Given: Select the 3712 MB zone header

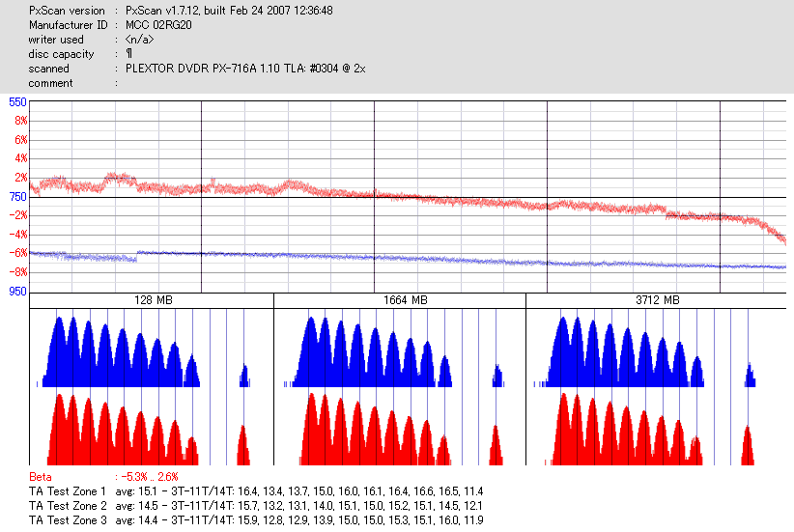Looking at the screenshot, I should coord(657,300).
